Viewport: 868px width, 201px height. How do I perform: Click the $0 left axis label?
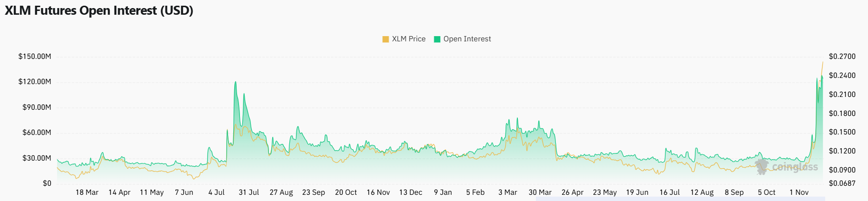point(47,183)
